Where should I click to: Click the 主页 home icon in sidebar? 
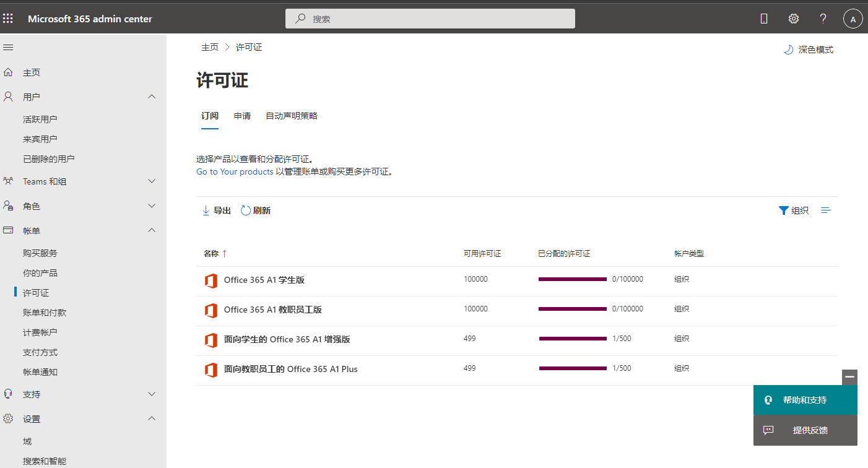[x=8, y=72]
